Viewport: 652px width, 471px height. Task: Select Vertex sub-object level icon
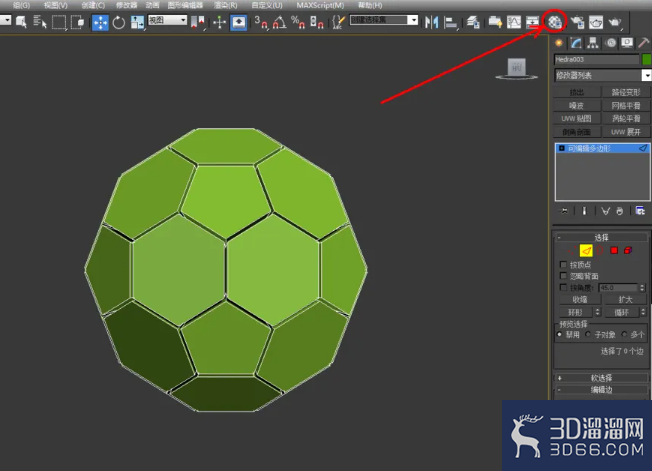tap(572, 250)
